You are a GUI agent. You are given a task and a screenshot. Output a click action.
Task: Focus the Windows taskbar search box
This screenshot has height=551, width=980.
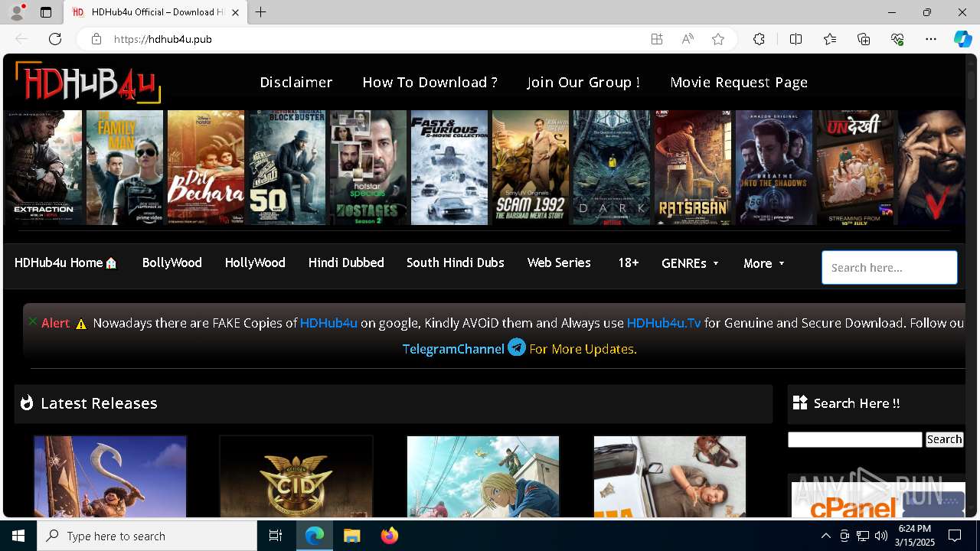point(147,536)
